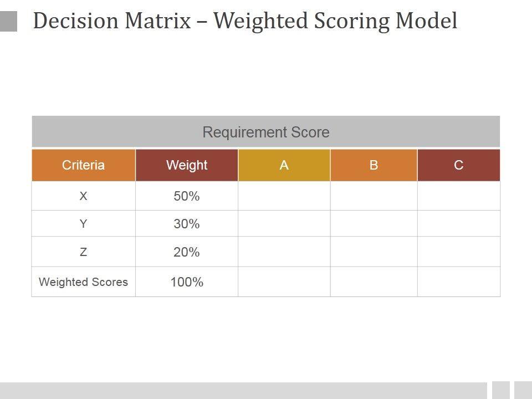Click the orange column B header

pos(374,165)
